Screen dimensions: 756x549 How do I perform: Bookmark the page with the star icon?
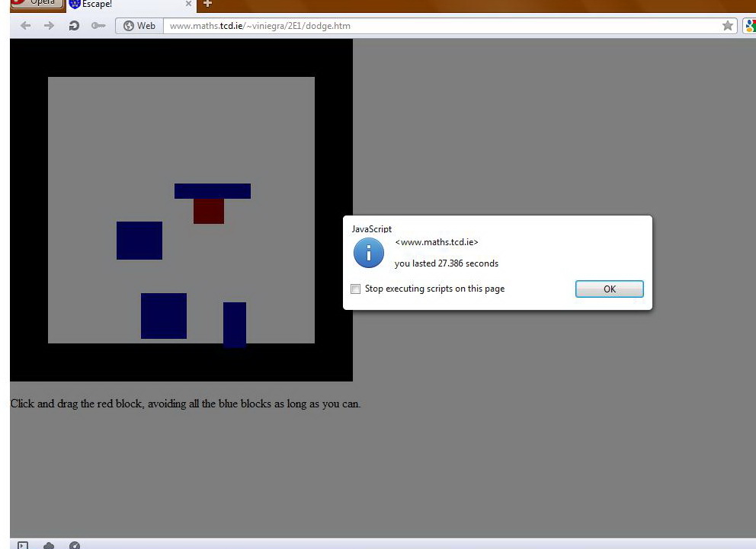click(728, 26)
